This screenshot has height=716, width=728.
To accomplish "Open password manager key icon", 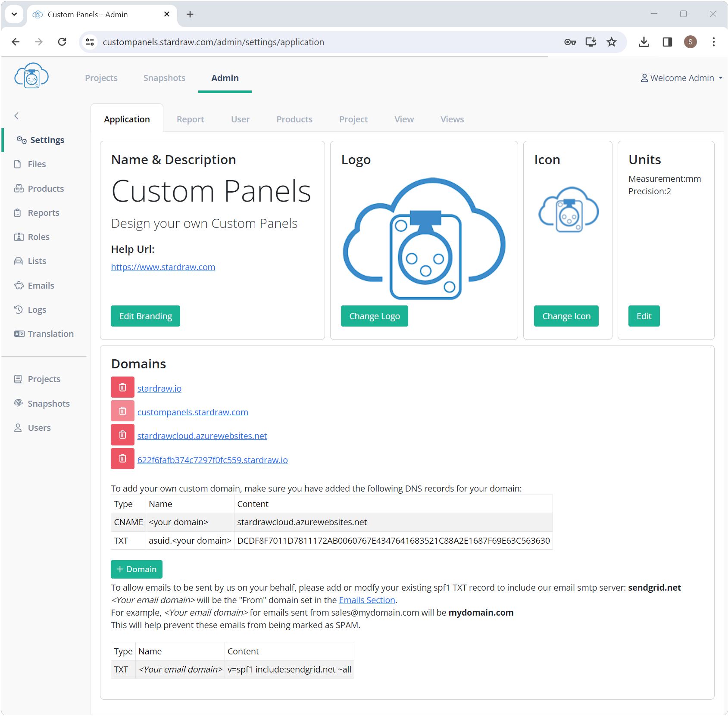I will tap(570, 42).
